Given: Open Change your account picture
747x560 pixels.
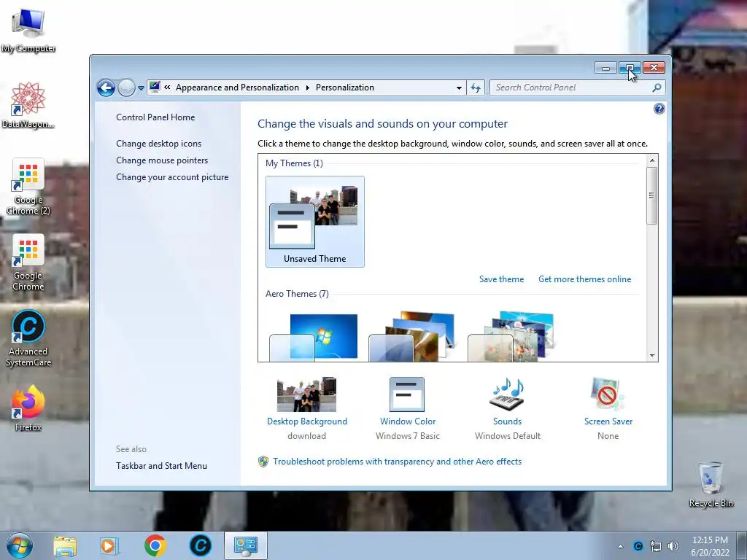Looking at the screenshot, I should tap(172, 176).
